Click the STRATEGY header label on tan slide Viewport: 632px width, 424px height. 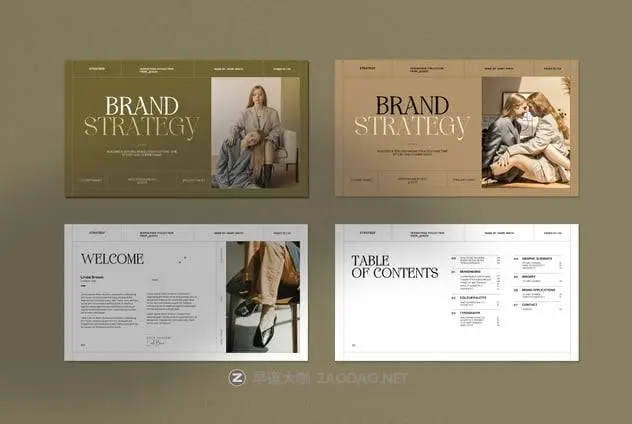click(x=367, y=69)
